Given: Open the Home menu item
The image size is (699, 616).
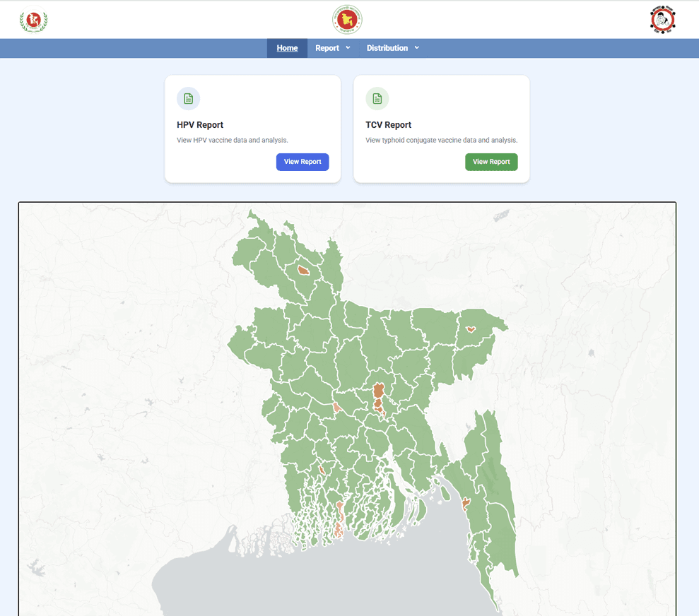Looking at the screenshot, I should point(287,48).
